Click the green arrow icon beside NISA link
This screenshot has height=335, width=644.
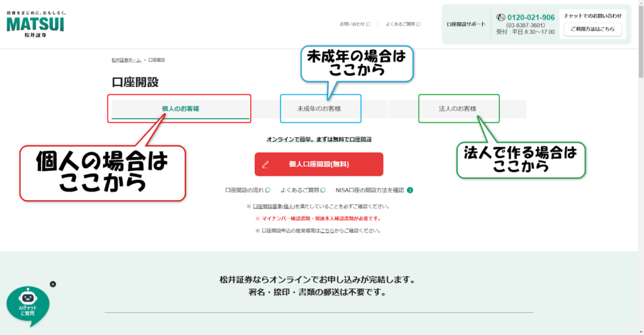(x=410, y=190)
